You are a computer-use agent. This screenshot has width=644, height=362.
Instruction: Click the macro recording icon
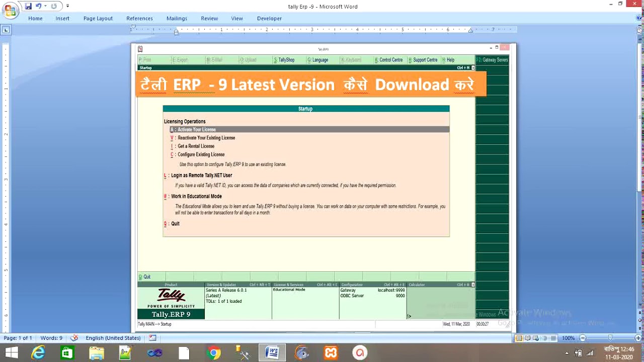click(152, 338)
